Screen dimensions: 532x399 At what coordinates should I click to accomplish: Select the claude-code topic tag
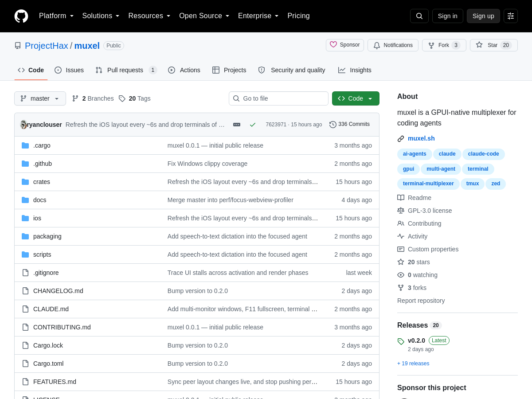point(483,154)
